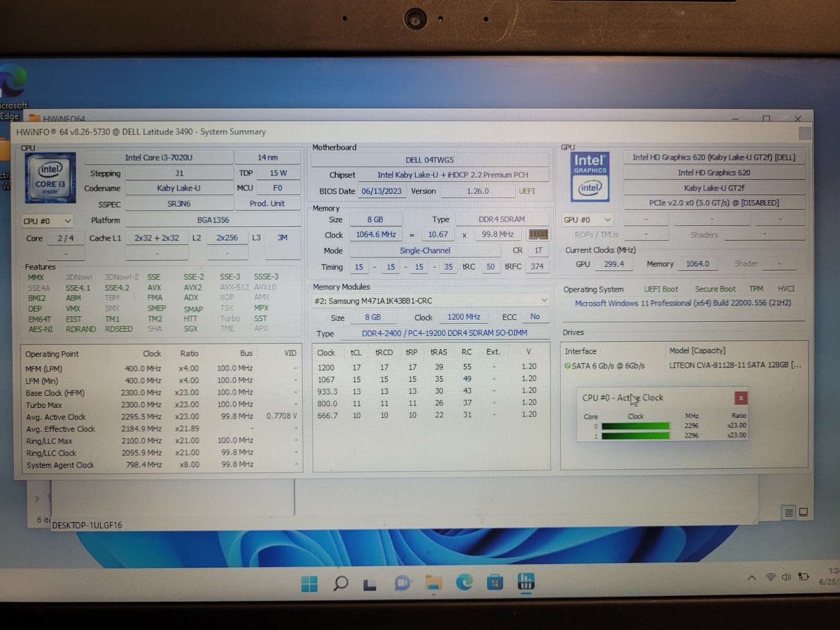840x630 pixels.
Task: Click the SR3N6 SSPEC value
Action: tap(178, 204)
